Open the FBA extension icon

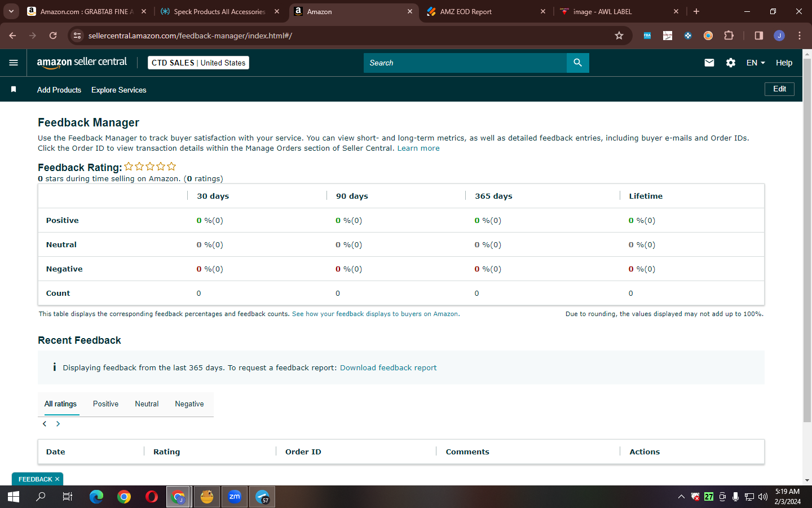647,36
